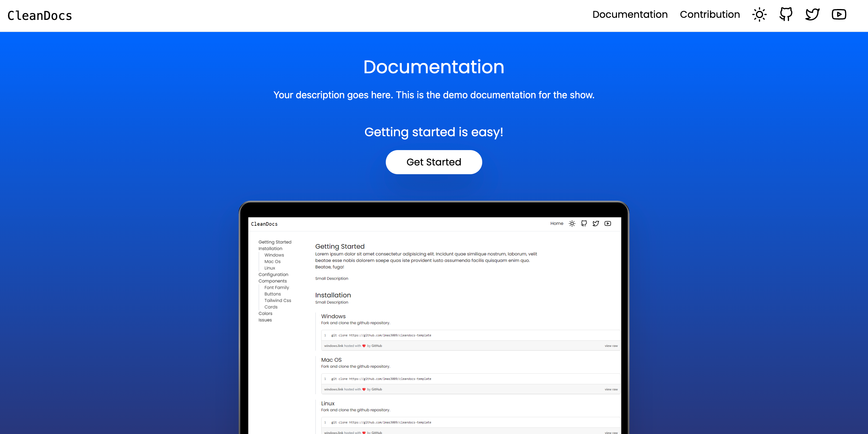Image resolution: width=868 pixels, height=434 pixels.
Task: Click 'Getting started is easy!' text
Action: coord(434,132)
